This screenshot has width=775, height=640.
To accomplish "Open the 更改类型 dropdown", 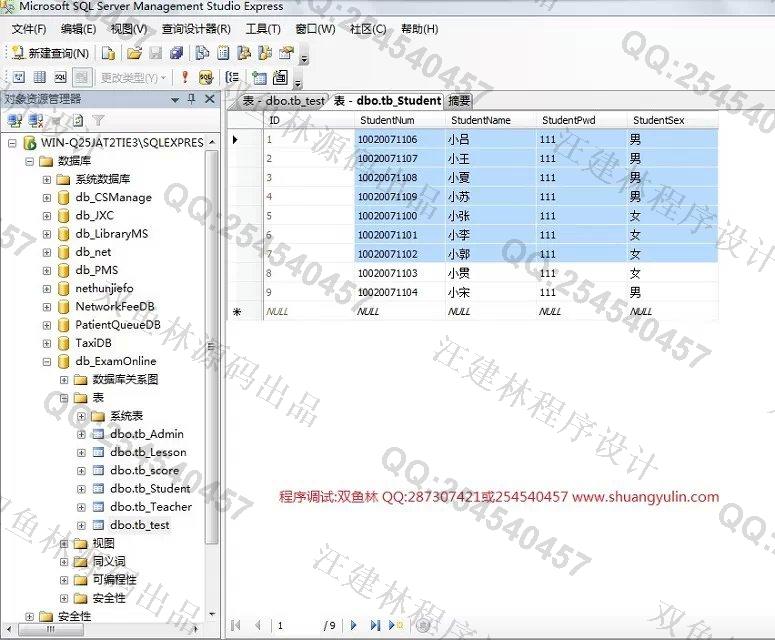I will (132, 78).
